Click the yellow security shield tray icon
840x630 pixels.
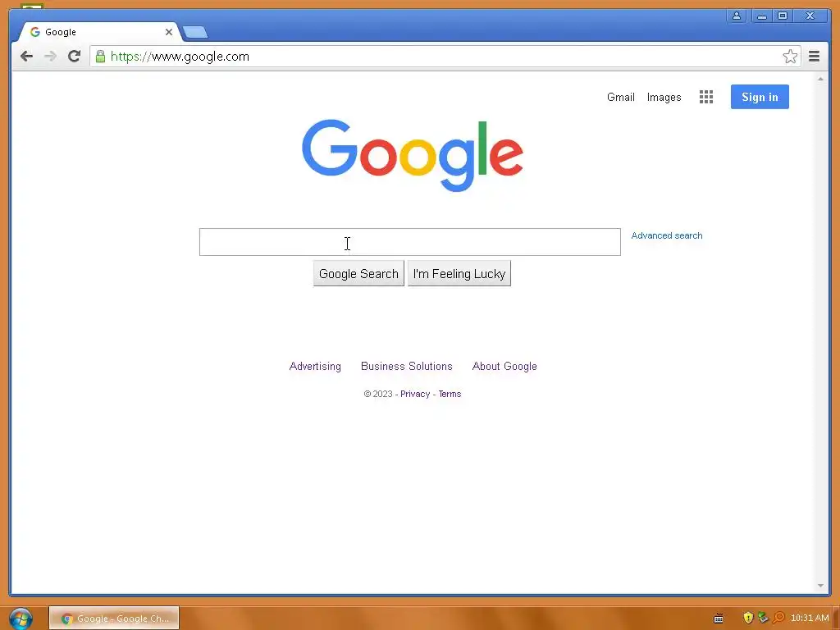[x=748, y=619]
